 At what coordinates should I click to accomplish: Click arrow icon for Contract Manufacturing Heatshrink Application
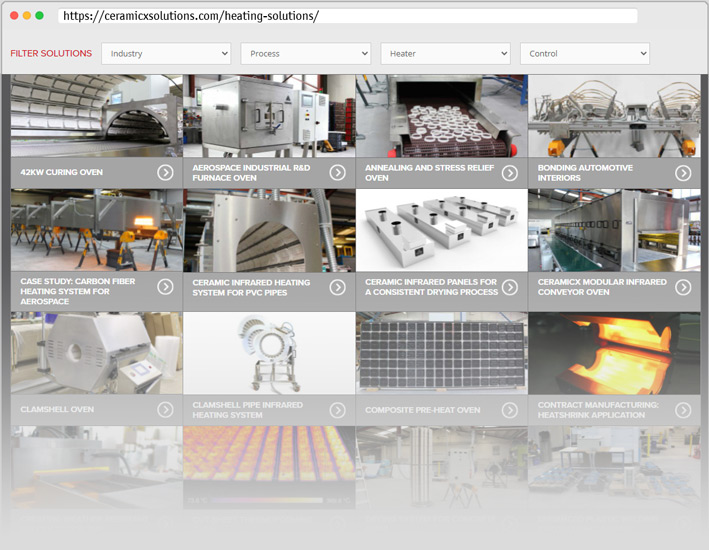point(683,410)
